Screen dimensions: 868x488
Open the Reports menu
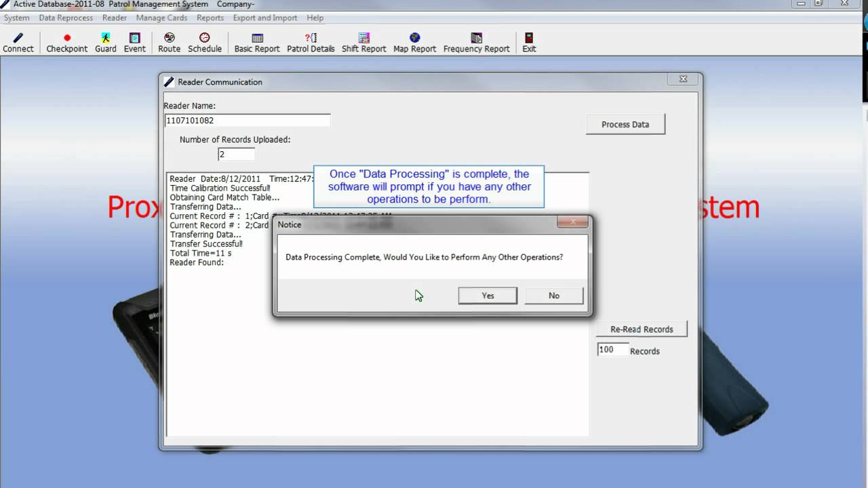(x=210, y=18)
